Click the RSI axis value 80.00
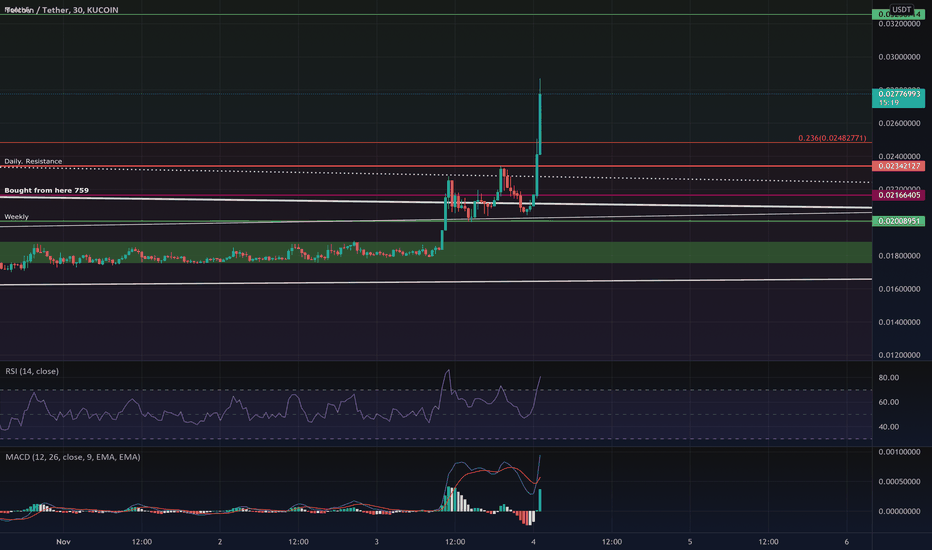Viewport: 932px width, 550px height. point(889,378)
